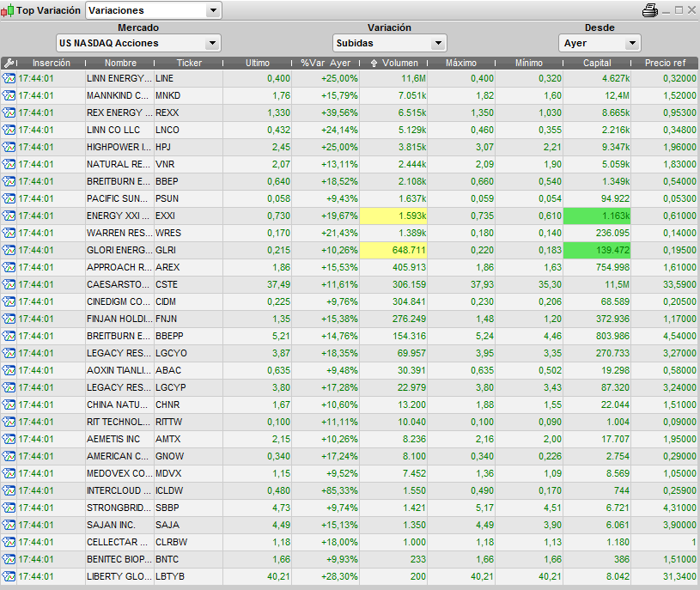The height and width of the screenshot is (590, 700).
Task: Expand the Mercado US NASDAQ Acciones dropdown
Action: pos(138,43)
